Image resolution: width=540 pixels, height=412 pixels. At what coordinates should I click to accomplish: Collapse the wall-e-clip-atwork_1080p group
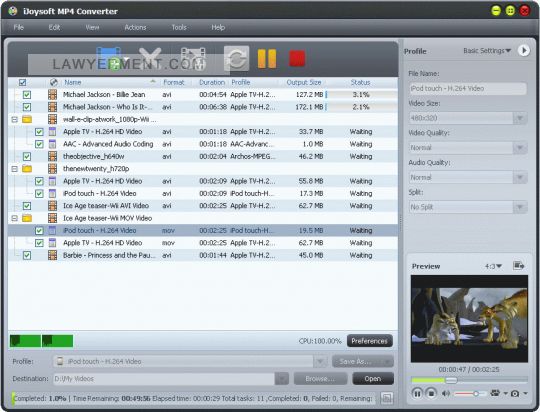coord(14,120)
